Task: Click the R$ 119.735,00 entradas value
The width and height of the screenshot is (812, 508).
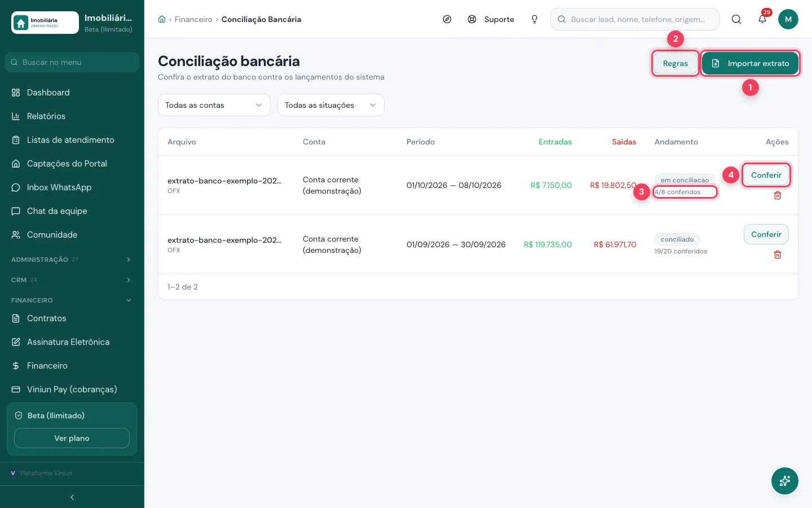Action: [548, 244]
